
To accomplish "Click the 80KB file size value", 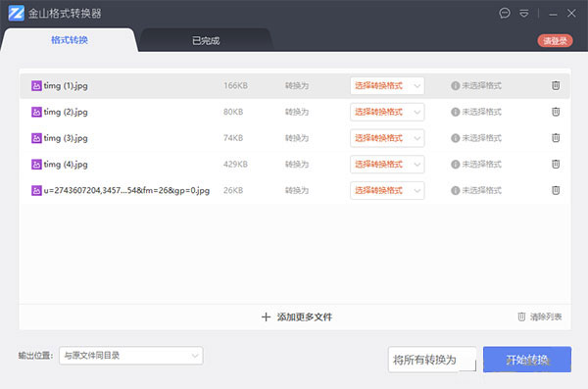I will coord(233,112).
